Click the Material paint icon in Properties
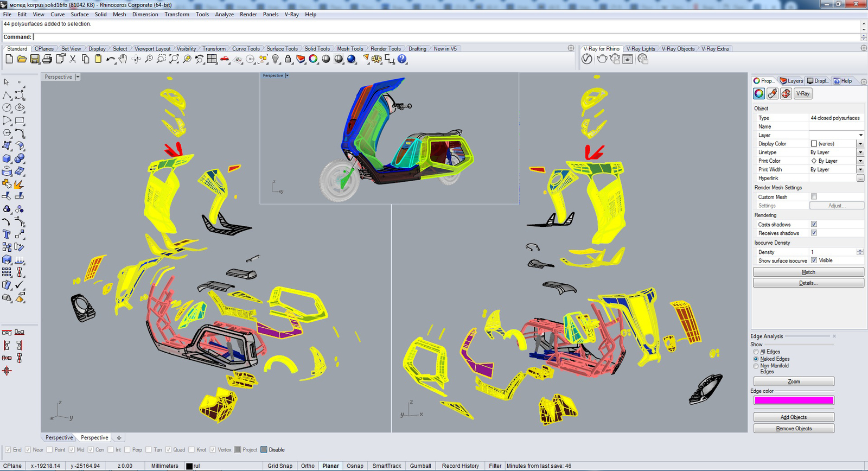Screen dimensions: 868x471 point(773,93)
